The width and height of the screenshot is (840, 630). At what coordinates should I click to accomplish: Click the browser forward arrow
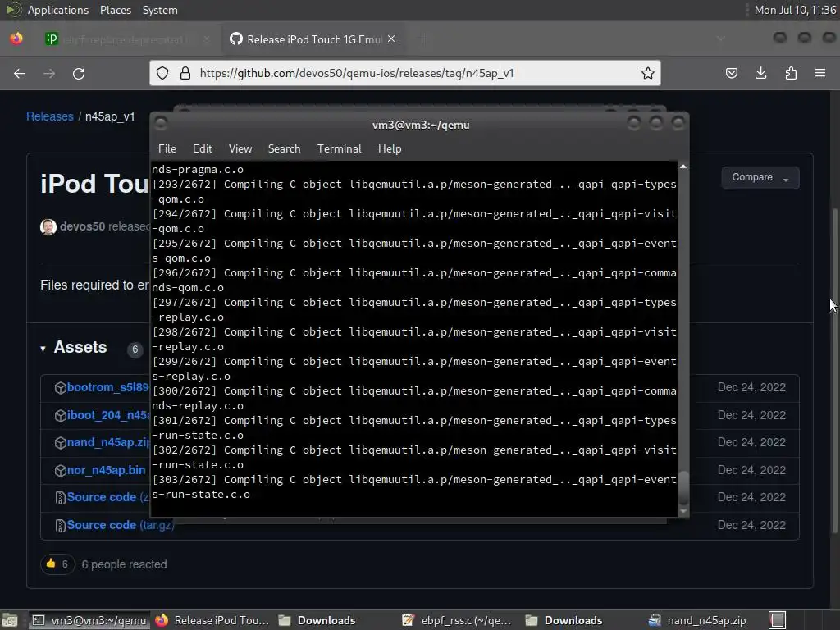click(49, 73)
